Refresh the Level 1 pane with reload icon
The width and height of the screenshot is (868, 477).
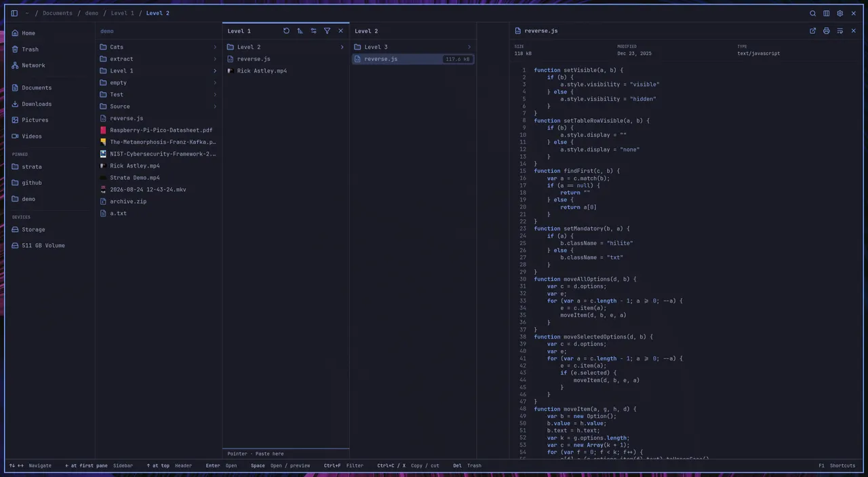tap(286, 31)
